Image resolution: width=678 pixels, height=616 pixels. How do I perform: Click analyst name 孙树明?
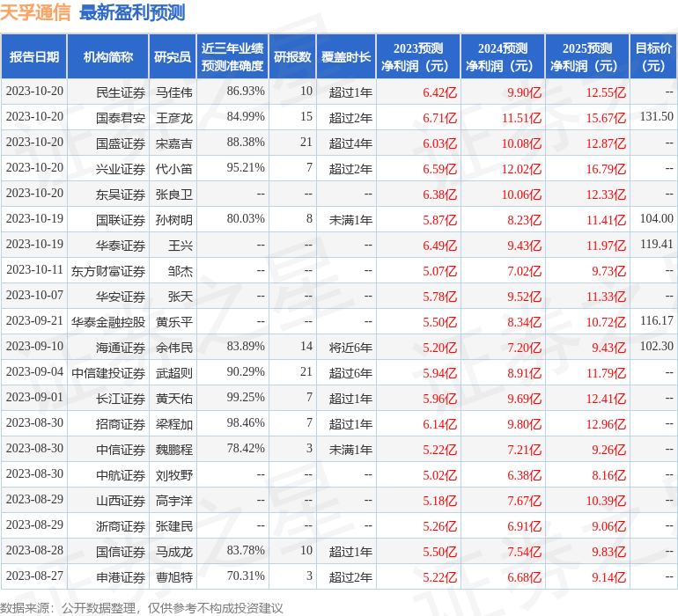(173, 220)
